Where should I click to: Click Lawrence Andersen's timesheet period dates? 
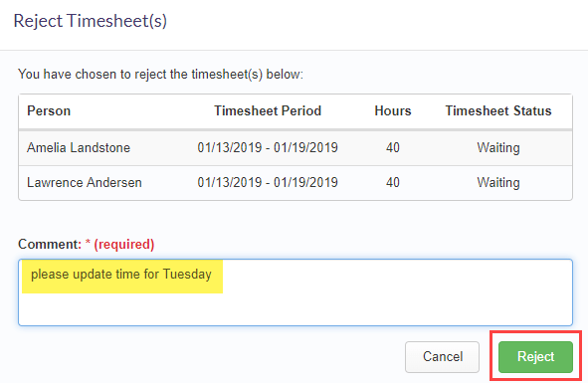coord(268,182)
